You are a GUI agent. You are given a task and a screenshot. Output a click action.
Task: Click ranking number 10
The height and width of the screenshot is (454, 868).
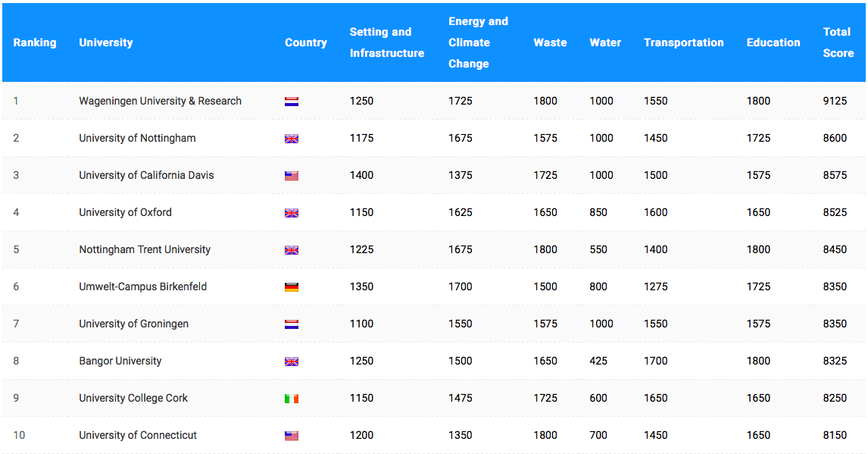point(20,434)
